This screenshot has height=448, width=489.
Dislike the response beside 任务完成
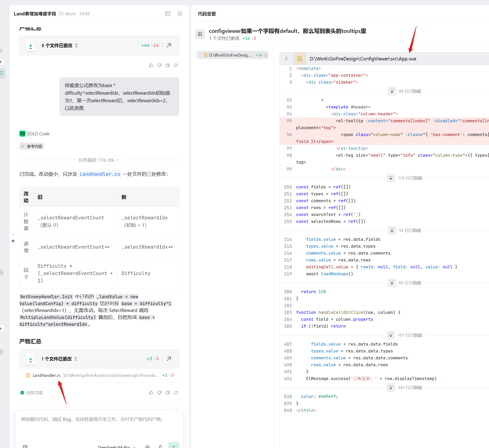[x=159, y=392]
